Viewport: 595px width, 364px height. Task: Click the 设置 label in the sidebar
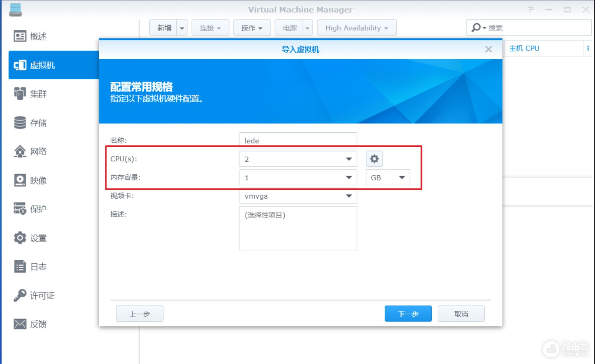(38, 238)
